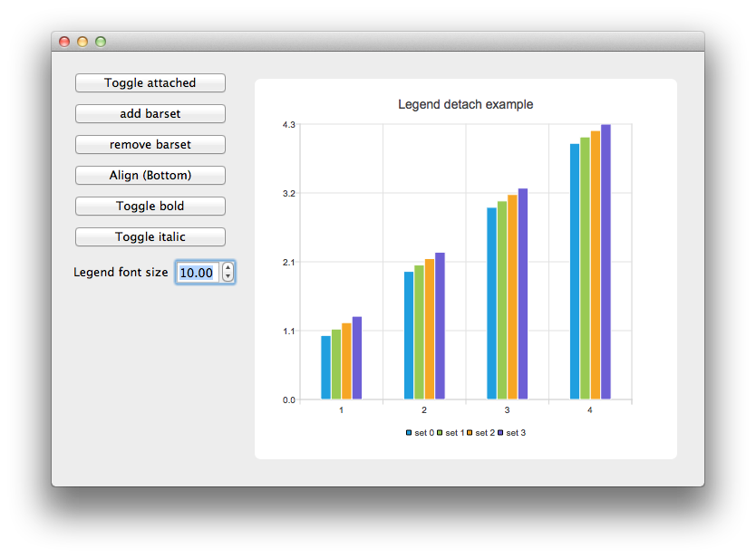Image resolution: width=756 pixels, height=558 pixels.
Task: Toggle italic legend font
Action: (150, 237)
